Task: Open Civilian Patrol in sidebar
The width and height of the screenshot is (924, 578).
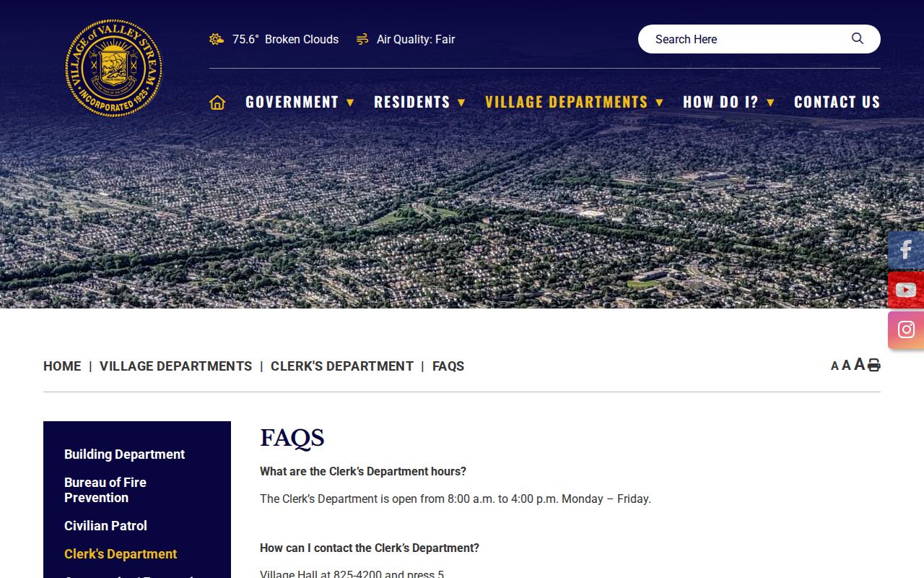Action: [105, 526]
